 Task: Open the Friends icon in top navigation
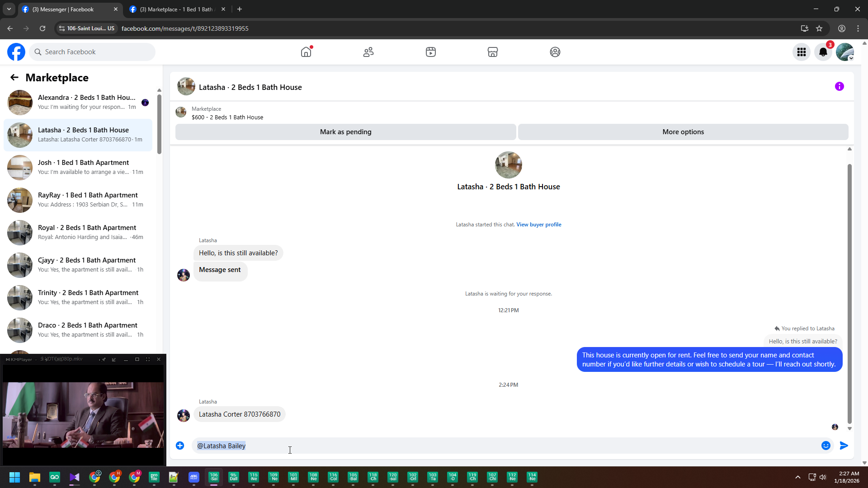(x=368, y=52)
